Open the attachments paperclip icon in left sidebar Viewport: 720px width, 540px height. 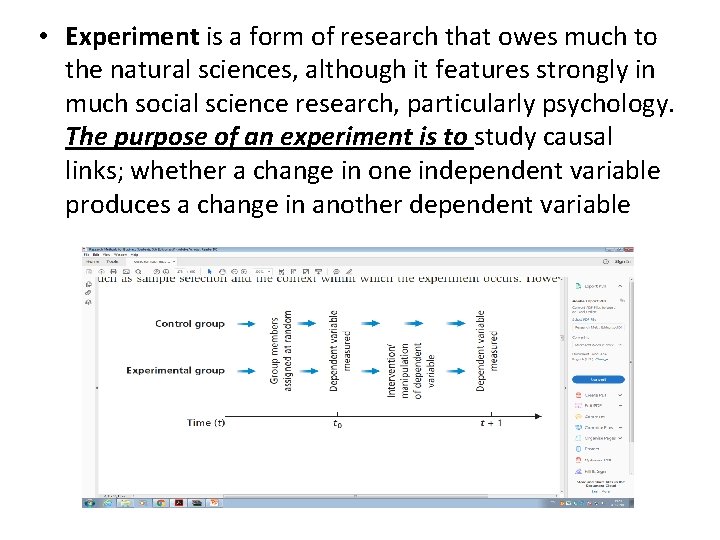coord(88,292)
